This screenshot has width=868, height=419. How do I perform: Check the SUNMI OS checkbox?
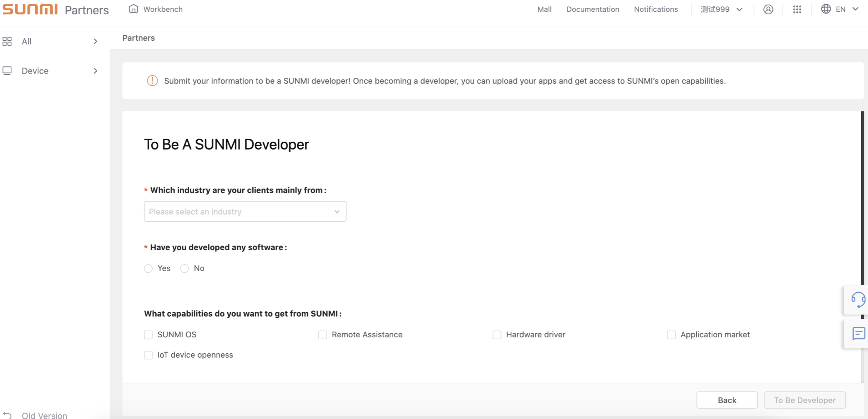point(148,335)
